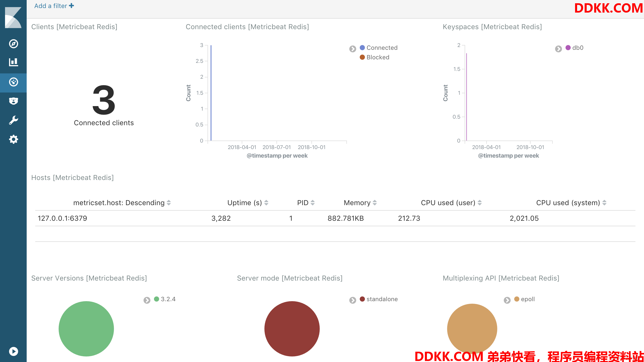Select Blocked legend label
Screen dimensions: 644x362
click(378, 57)
